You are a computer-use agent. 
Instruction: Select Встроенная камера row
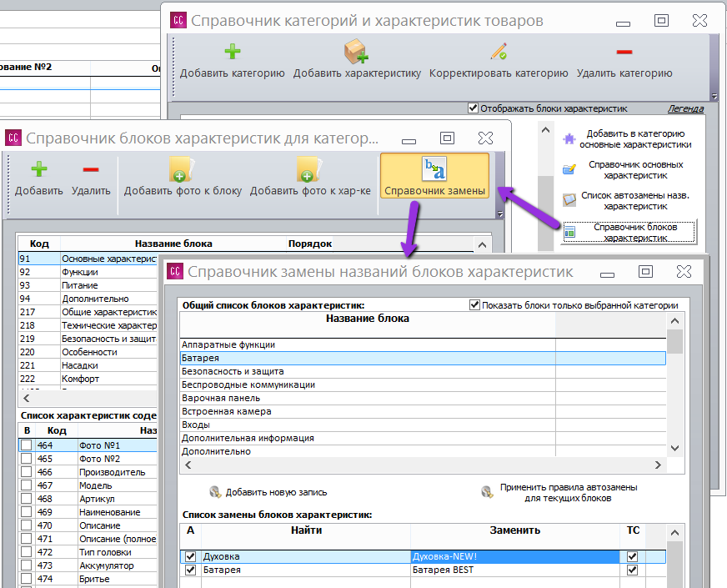click(x=423, y=411)
